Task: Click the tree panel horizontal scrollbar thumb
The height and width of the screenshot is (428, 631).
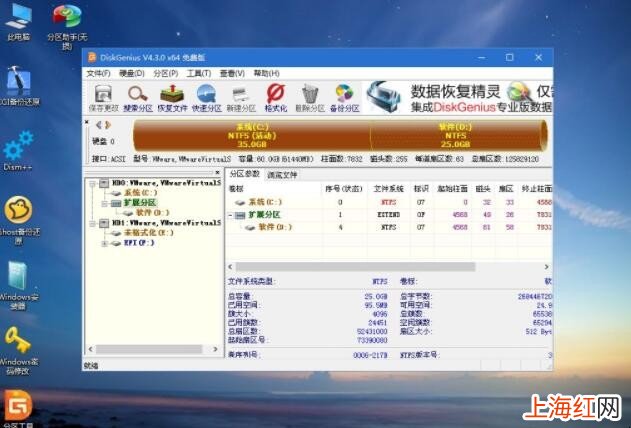Action: tap(149, 350)
